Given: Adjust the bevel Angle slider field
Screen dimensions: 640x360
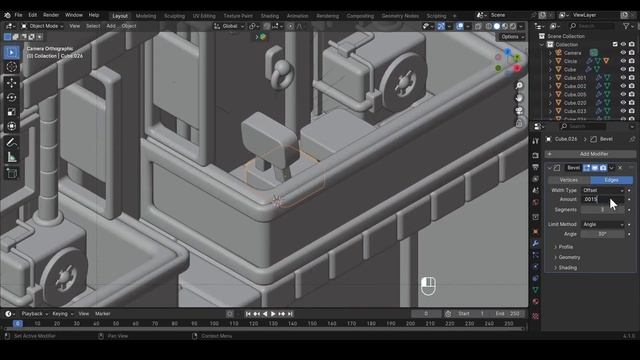Looking at the screenshot, I should (x=603, y=234).
